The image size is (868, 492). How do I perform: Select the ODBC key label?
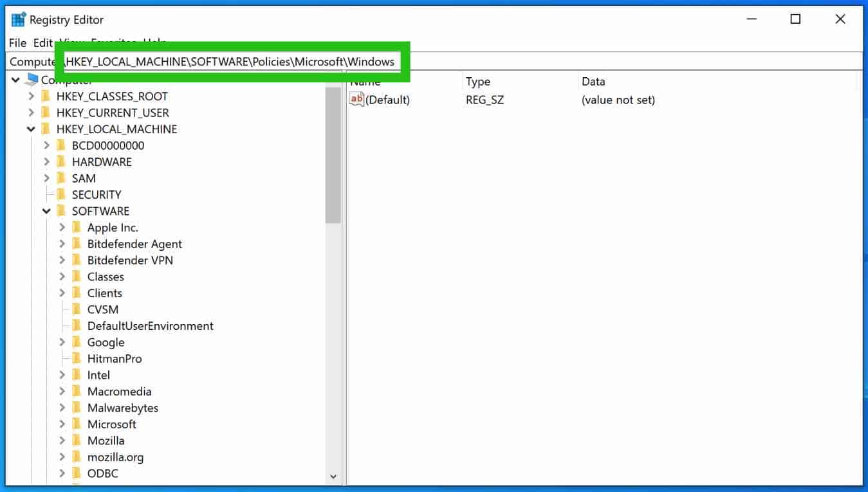coord(103,473)
